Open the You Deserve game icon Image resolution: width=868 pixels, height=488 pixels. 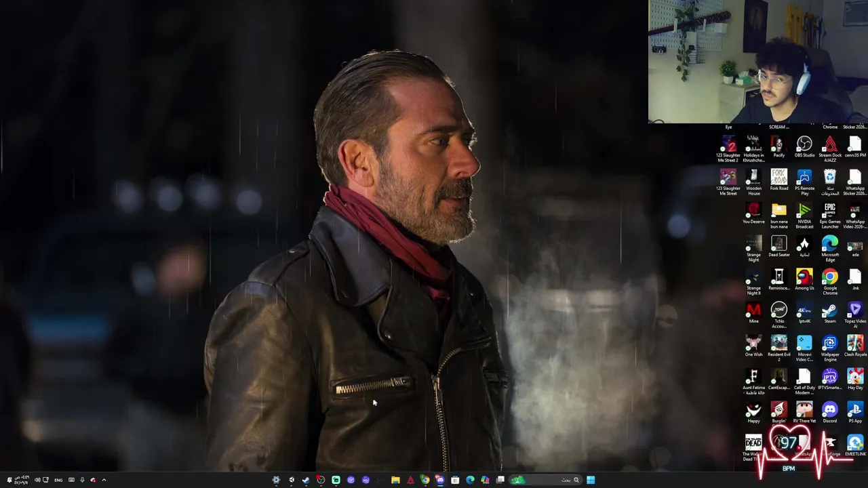[x=753, y=213]
